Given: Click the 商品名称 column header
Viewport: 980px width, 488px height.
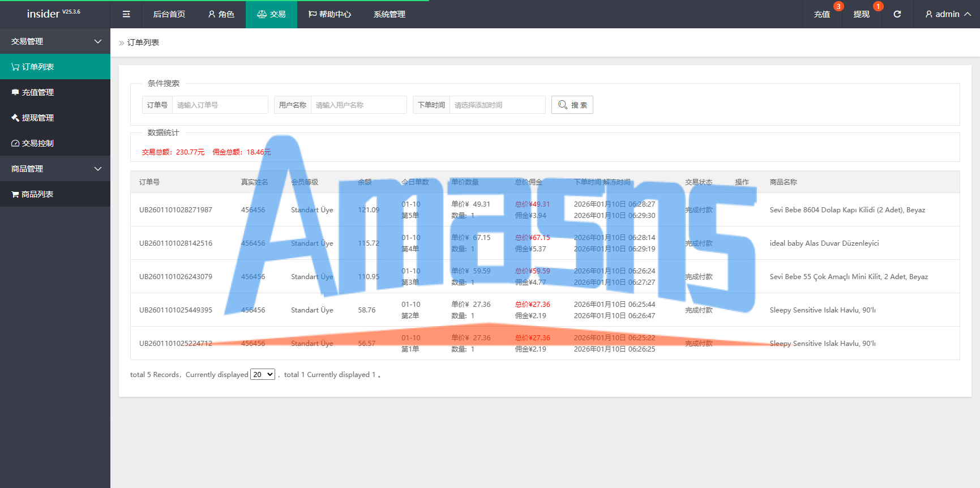Looking at the screenshot, I should 784,182.
